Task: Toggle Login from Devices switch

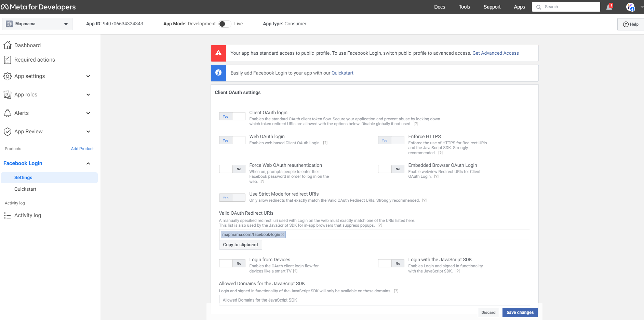Action: point(232,263)
